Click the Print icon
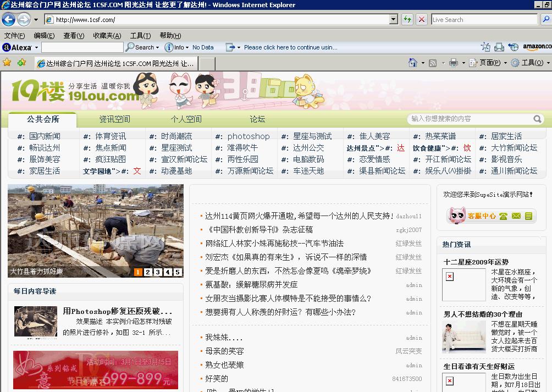This screenshot has height=392, width=552. (x=454, y=63)
